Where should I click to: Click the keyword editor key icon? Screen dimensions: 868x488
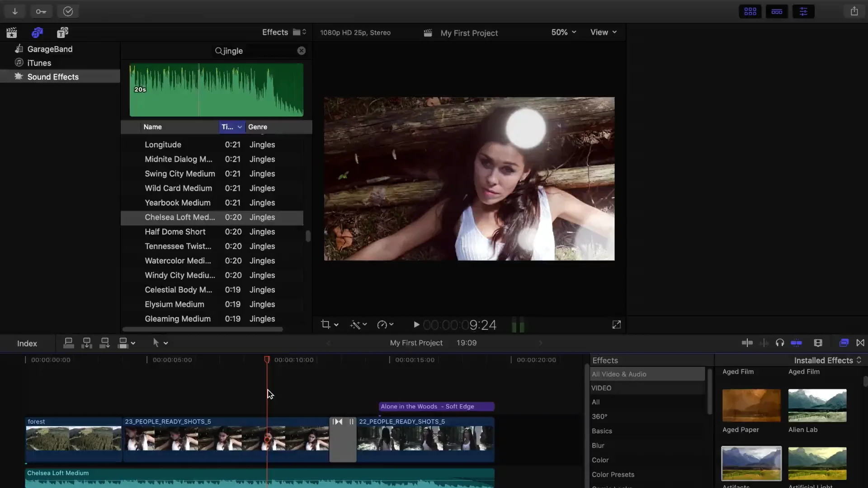click(41, 11)
